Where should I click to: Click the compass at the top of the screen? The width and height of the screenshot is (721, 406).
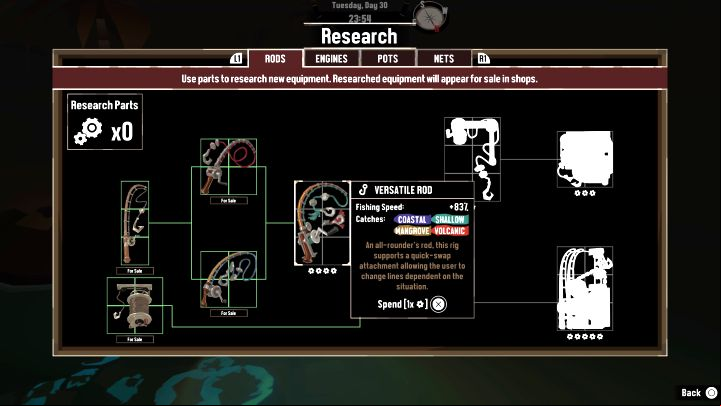[x=430, y=17]
